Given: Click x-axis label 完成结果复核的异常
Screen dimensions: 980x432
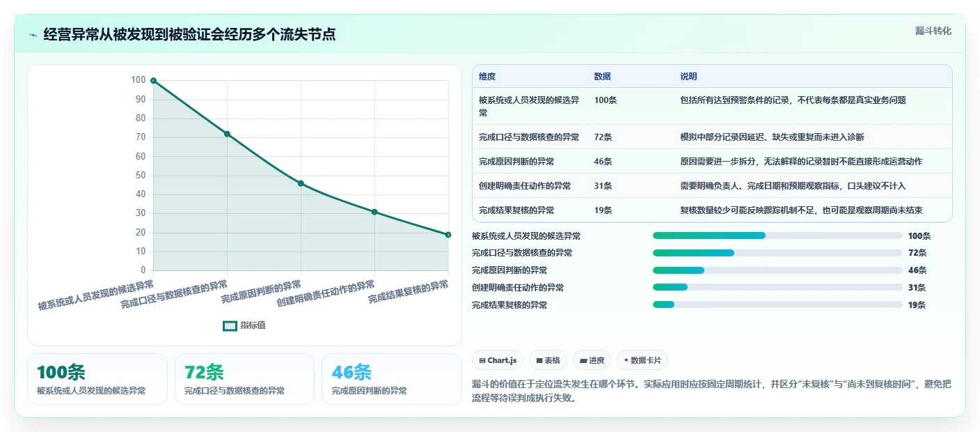Looking at the screenshot, I should click(x=409, y=291).
